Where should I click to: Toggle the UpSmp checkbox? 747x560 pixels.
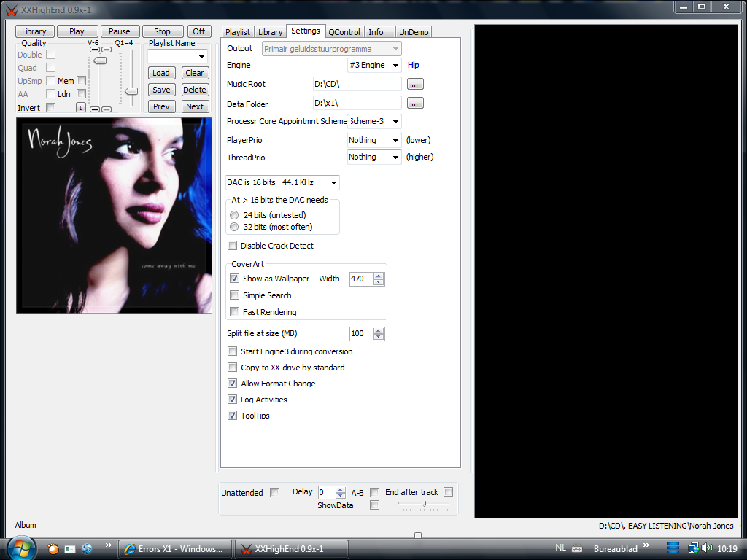pyautogui.click(x=50, y=81)
